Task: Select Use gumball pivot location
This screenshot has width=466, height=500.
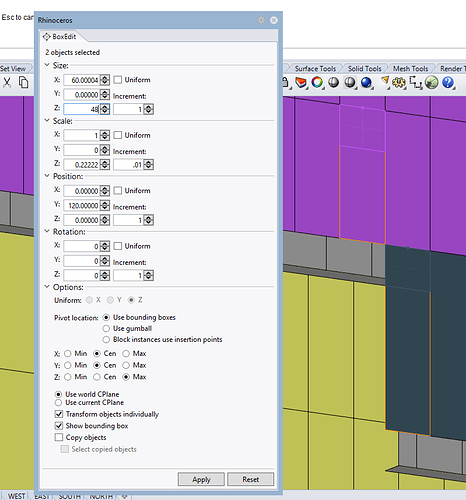Action: click(106, 328)
